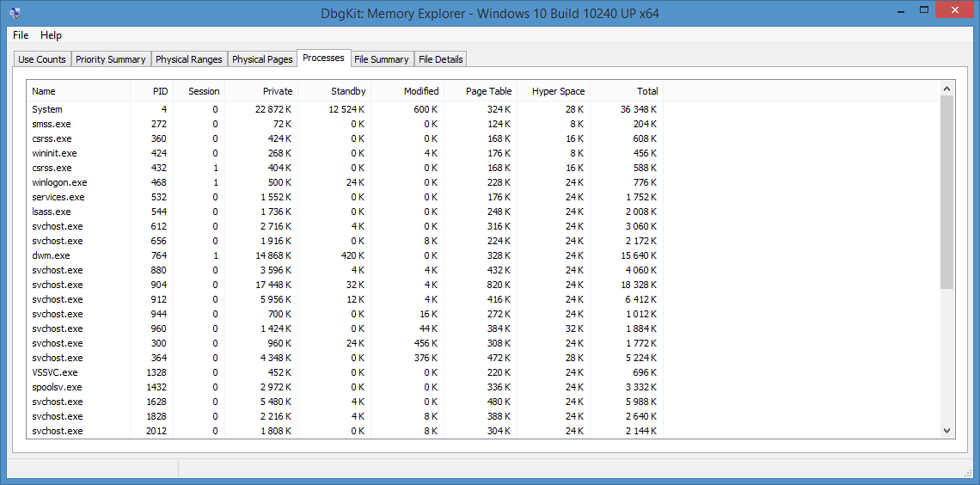
Task: Select the VSSVC.exe row
Action: point(345,372)
